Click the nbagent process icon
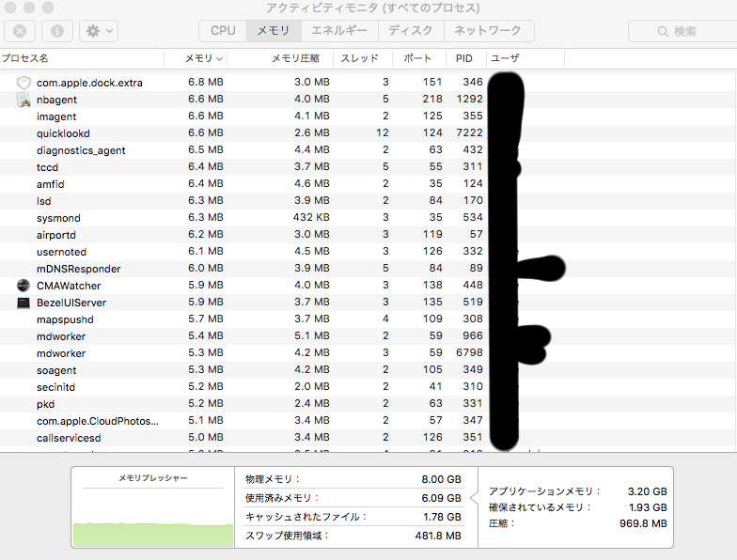The height and width of the screenshot is (560, 737). tap(24, 100)
